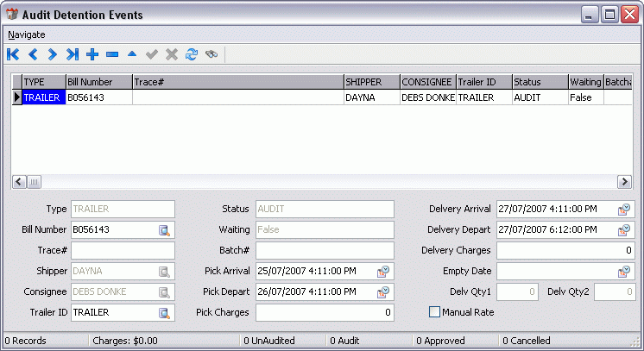Open the Pick Arrival date picker

click(384, 271)
